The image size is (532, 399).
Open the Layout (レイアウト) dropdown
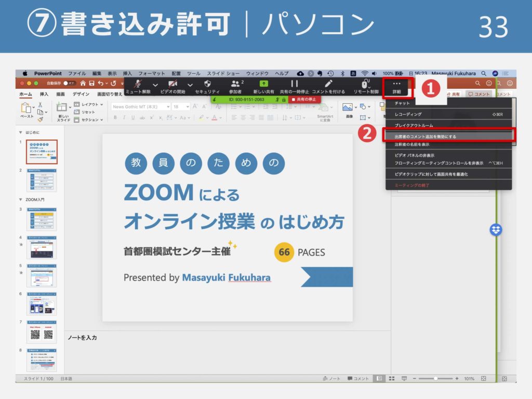coord(88,104)
